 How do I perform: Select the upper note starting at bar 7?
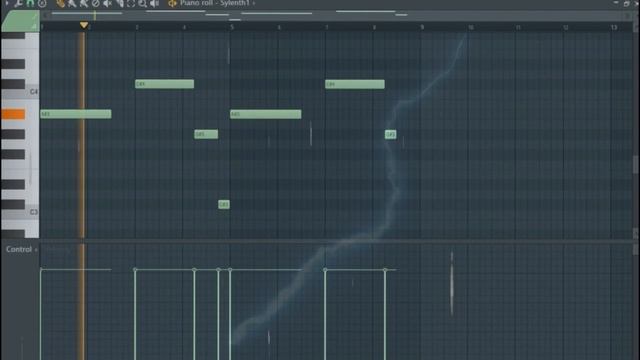(x=355, y=84)
